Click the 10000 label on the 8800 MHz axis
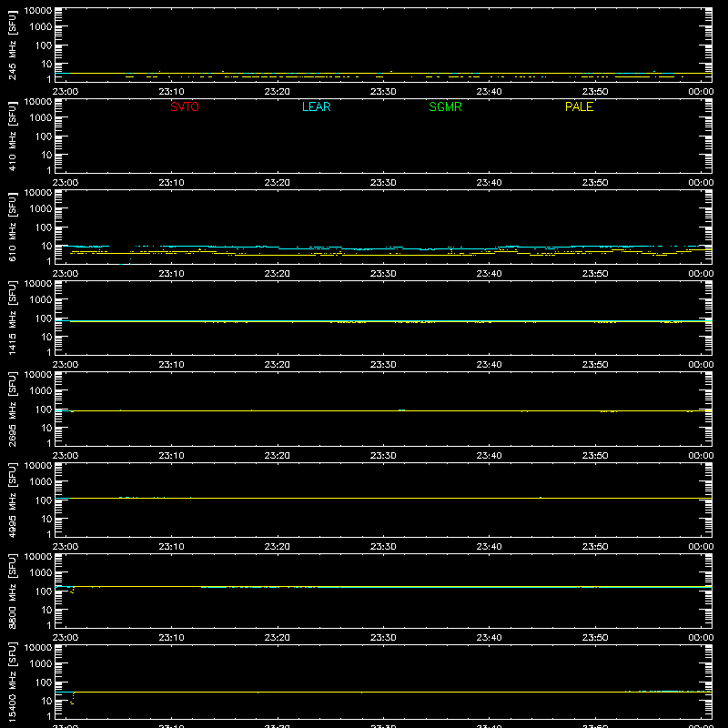Viewport: 728px width, 728px height. [x=38, y=557]
